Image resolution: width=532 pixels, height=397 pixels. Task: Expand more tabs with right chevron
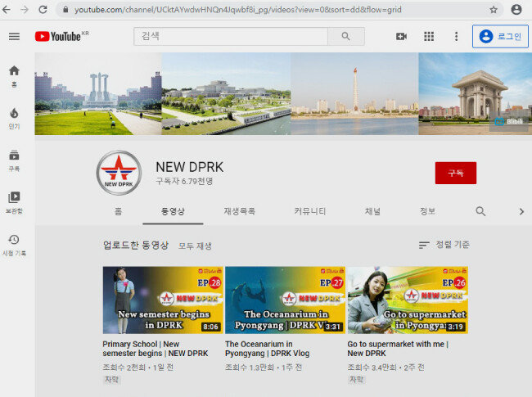521,211
